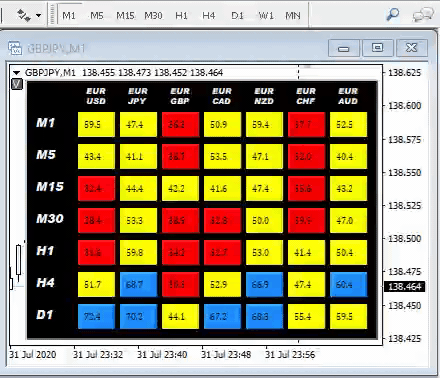Click the H4 EUR USD cell 51.7
Viewport: 440px width, 378px height.
96,284
